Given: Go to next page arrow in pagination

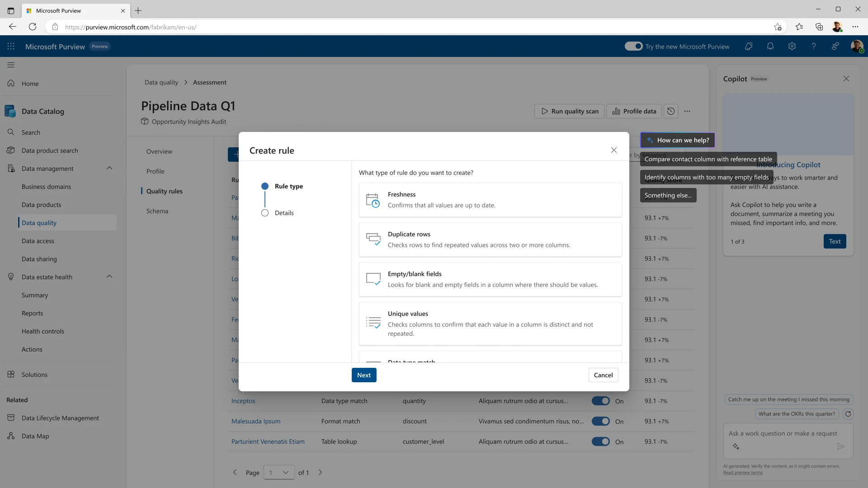Looking at the screenshot, I should [321, 473].
